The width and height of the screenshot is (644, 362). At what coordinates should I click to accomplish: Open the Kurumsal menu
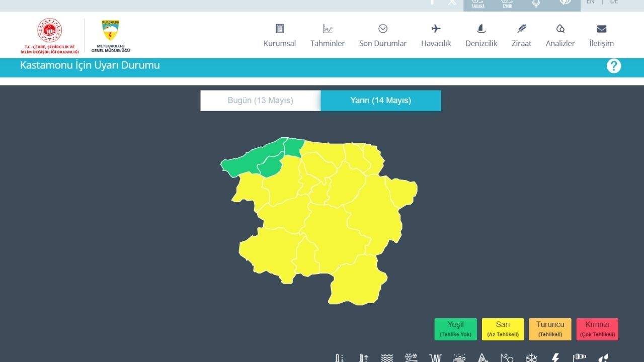280,36
